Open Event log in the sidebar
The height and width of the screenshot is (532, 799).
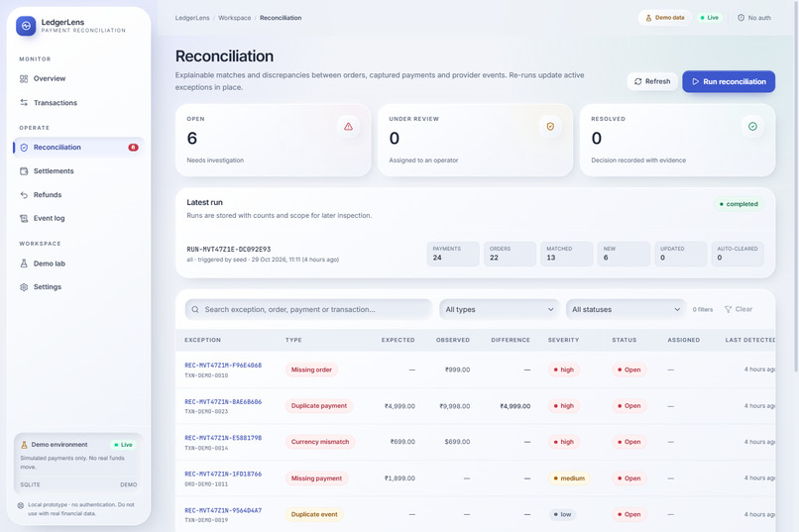pos(78,218)
